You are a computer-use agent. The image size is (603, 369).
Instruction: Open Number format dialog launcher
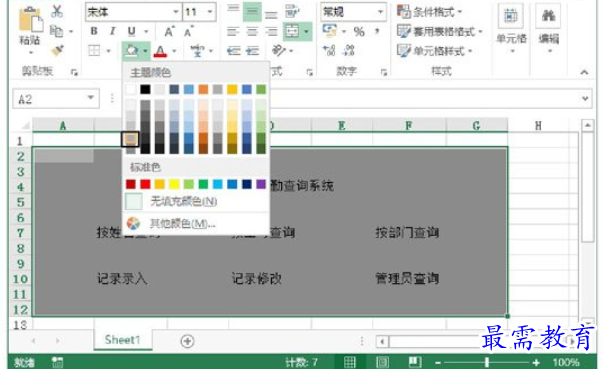[383, 72]
